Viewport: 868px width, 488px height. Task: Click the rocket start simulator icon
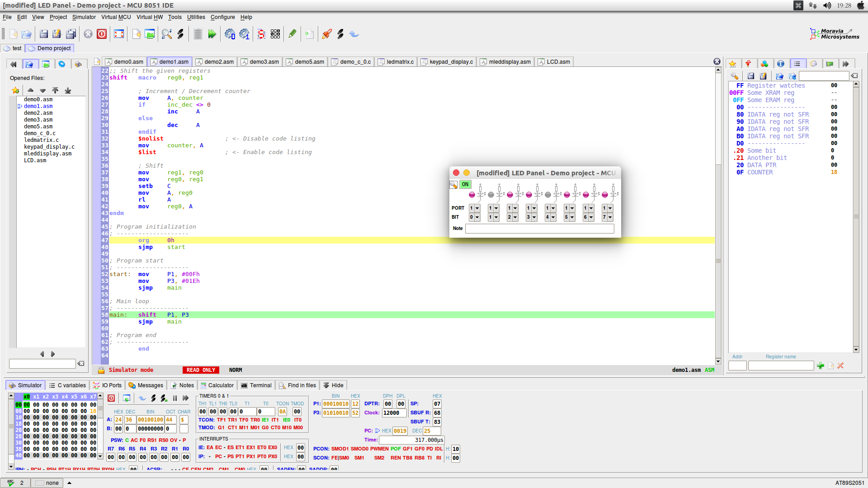(326, 34)
